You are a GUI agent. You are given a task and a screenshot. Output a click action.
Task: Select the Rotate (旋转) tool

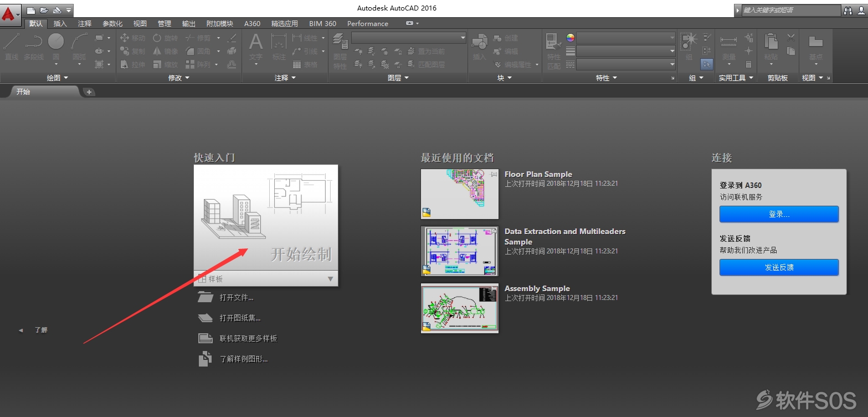click(165, 38)
